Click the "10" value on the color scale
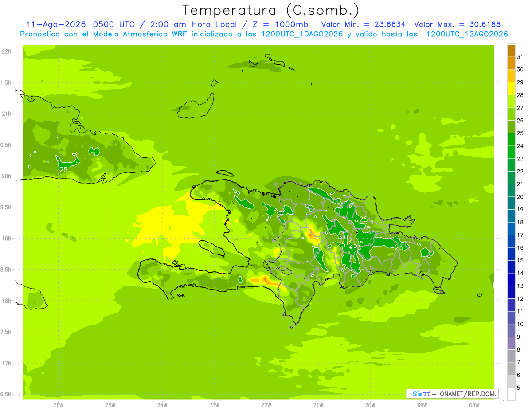Screen dimensions: 532x411 [520, 325]
